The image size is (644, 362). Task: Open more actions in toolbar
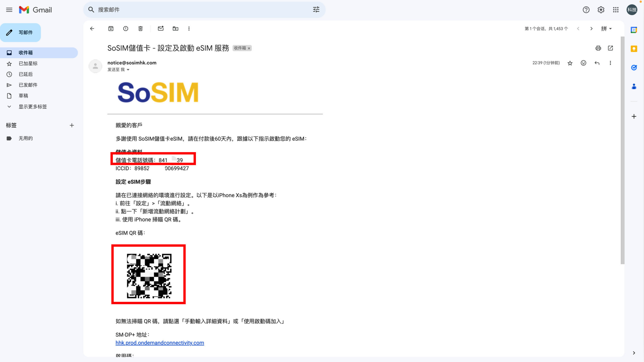click(189, 29)
